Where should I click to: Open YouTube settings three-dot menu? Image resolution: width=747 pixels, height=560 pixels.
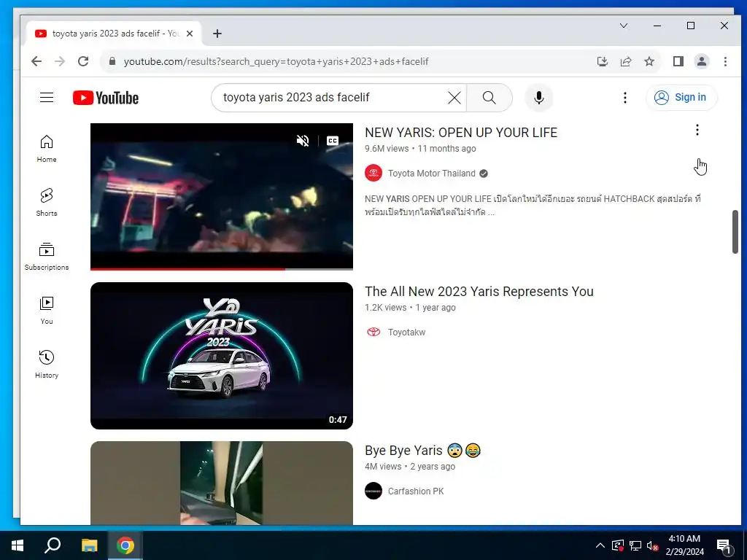[x=625, y=98]
